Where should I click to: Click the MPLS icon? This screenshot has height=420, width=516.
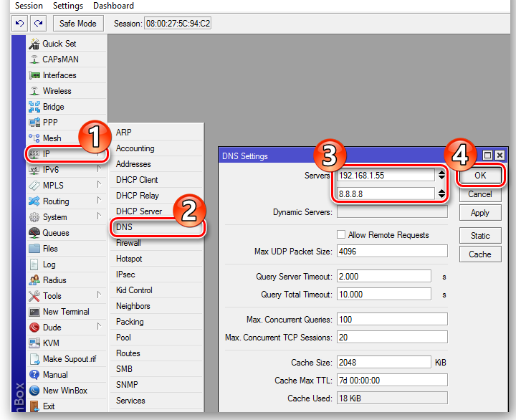click(34, 186)
